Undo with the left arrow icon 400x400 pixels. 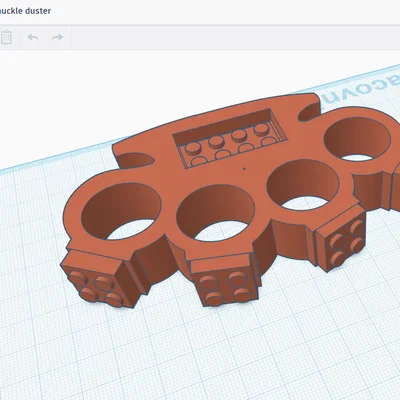coord(33,37)
